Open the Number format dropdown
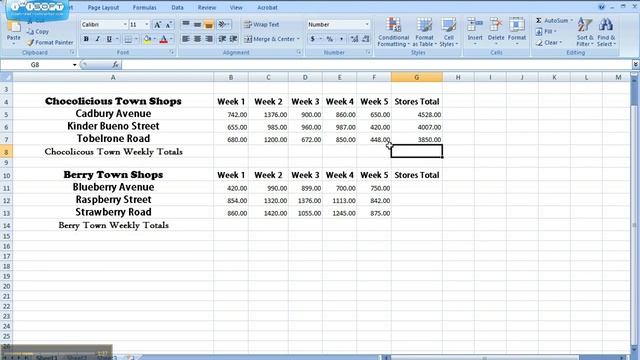 pyautogui.click(x=367, y=24)
